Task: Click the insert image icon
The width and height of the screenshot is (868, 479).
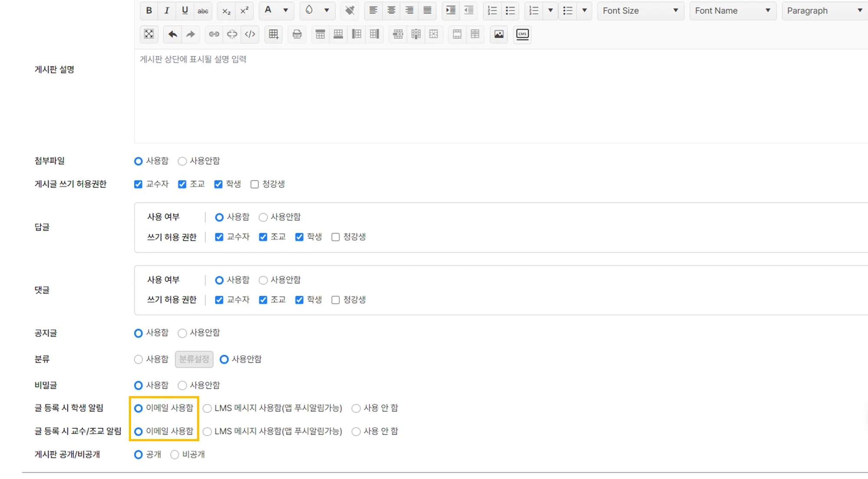Action: (x=499, y=34)
